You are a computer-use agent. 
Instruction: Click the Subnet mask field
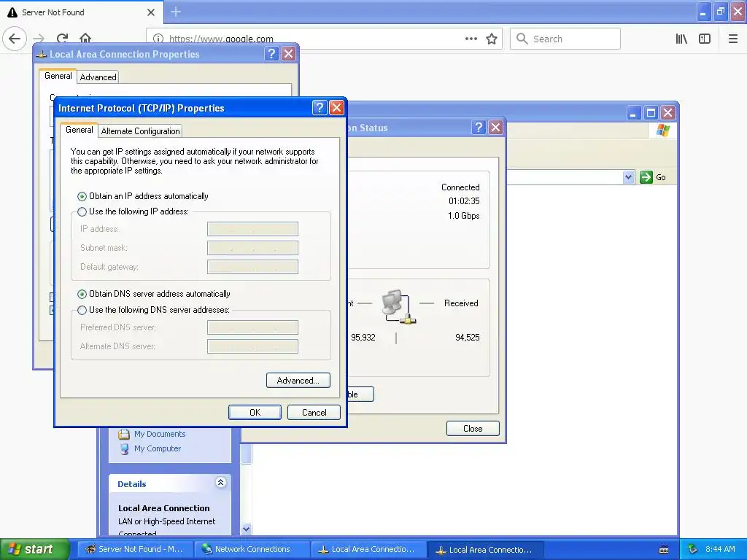click(252, 248)
